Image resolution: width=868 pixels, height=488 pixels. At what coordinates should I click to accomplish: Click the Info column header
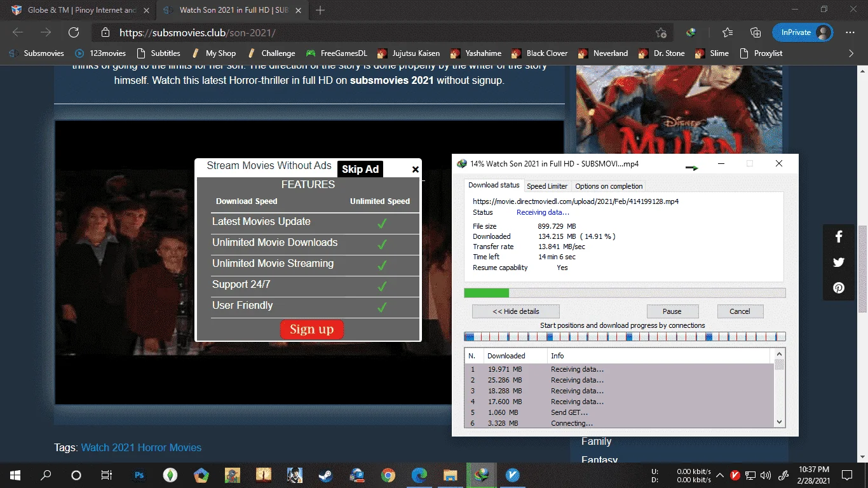(660, 356)
